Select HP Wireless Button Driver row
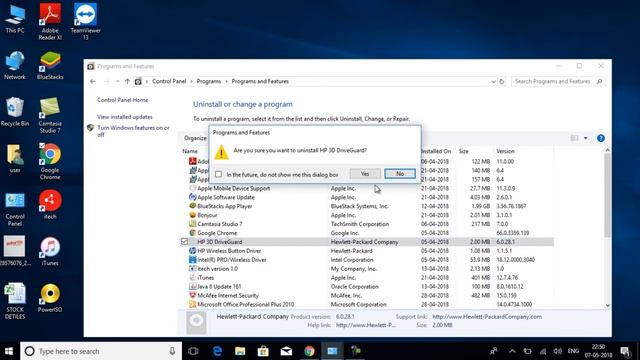 pyautogui.click(x=367, y=251)
